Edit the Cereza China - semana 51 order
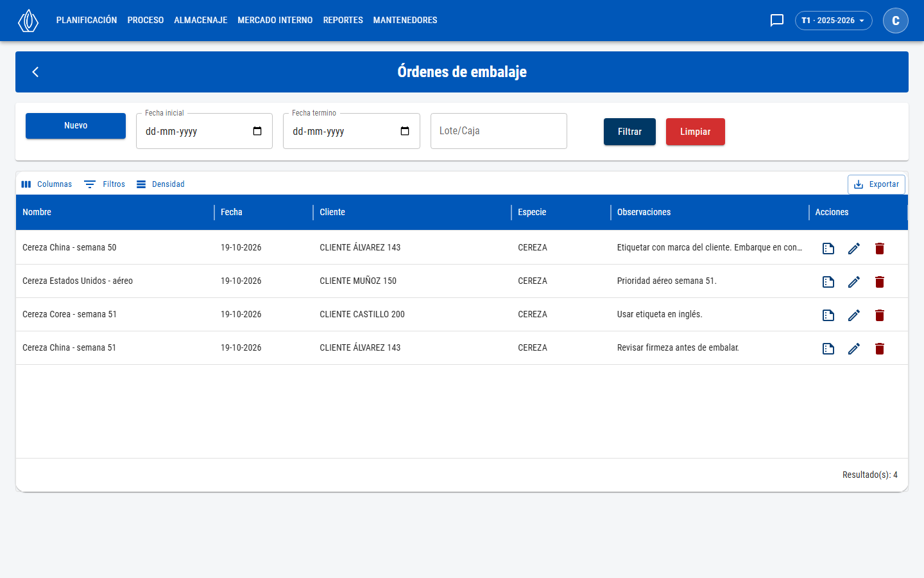 [x=854, y=349]
